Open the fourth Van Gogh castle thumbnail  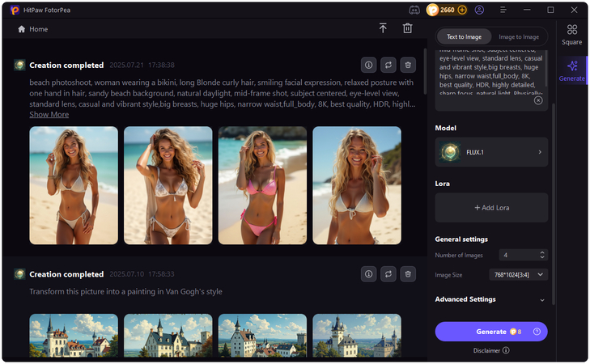(x=357, y=336)
